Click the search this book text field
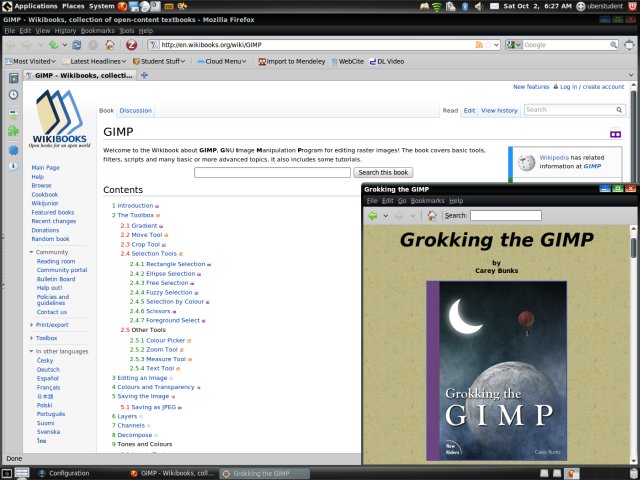The image size is (640, 480). [272, 172]
